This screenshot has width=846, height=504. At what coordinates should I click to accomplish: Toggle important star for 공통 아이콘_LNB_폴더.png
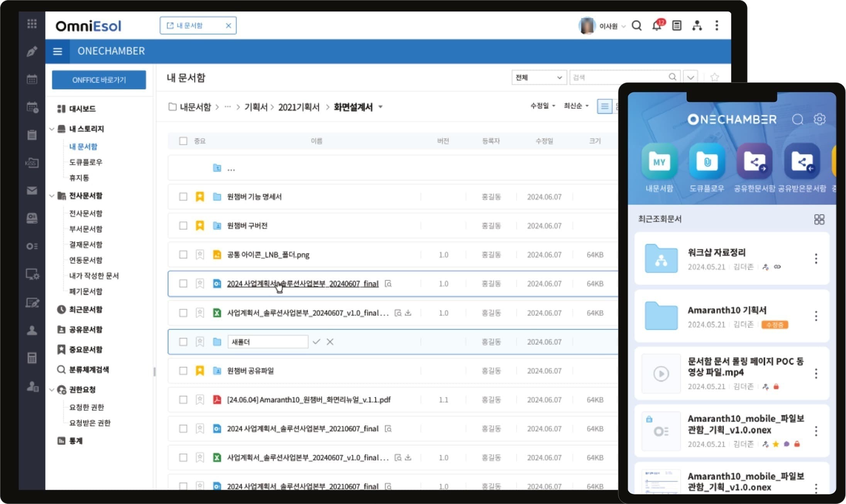200,255
